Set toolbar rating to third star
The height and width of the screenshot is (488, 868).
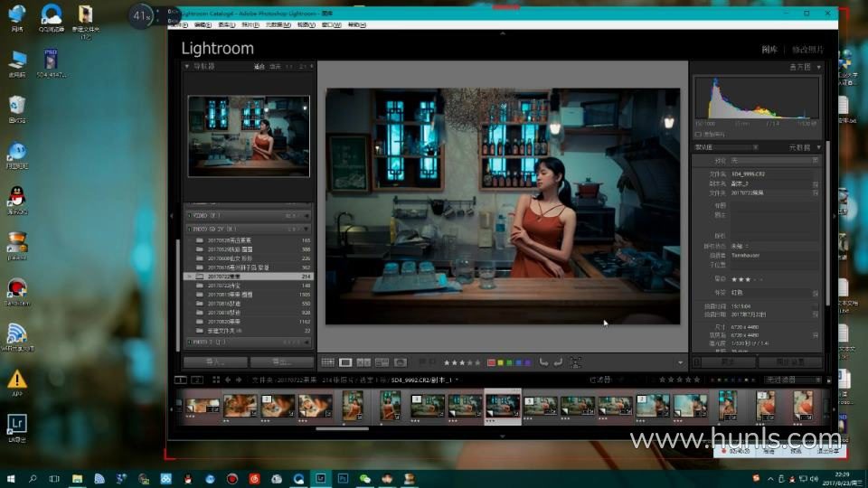point(462,363)
